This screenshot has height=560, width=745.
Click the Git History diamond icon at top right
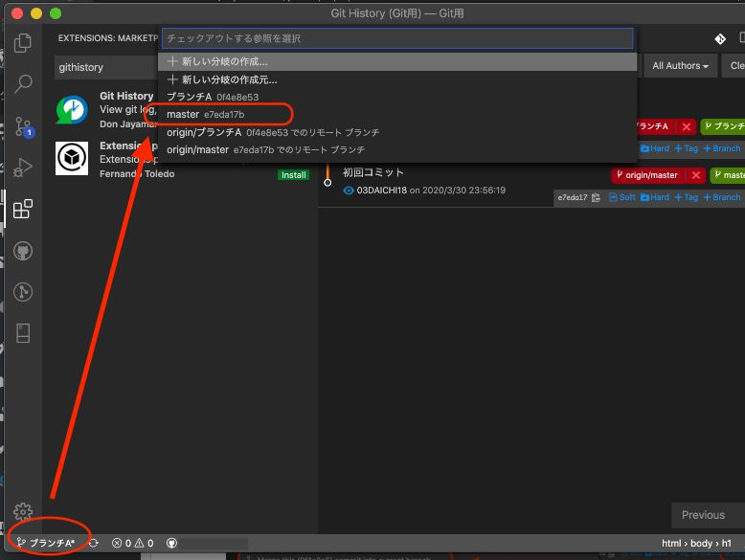tap(720, 39)
